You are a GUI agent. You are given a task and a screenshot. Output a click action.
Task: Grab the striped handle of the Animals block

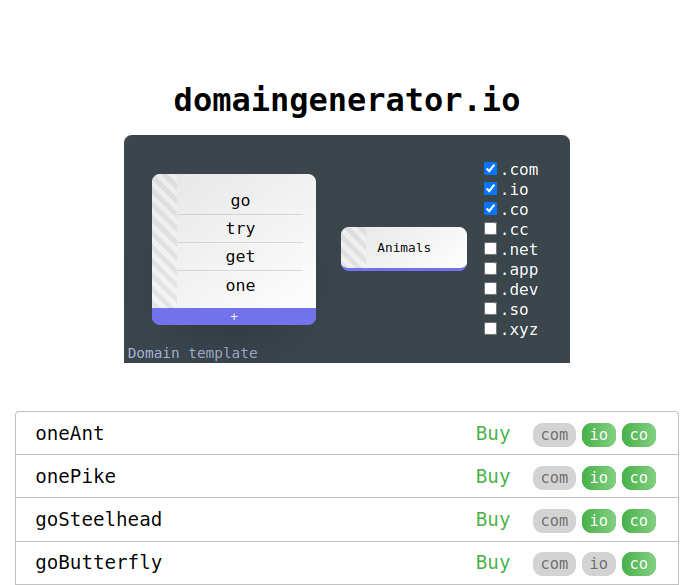tap(354, 247)
